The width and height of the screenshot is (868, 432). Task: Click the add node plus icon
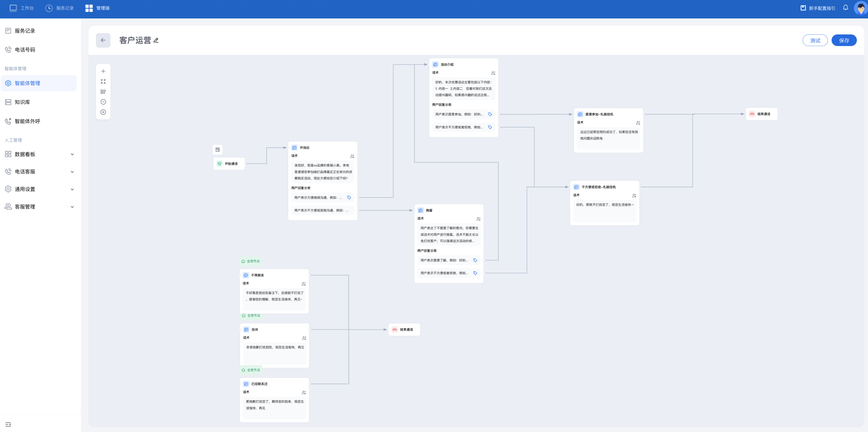103,71
